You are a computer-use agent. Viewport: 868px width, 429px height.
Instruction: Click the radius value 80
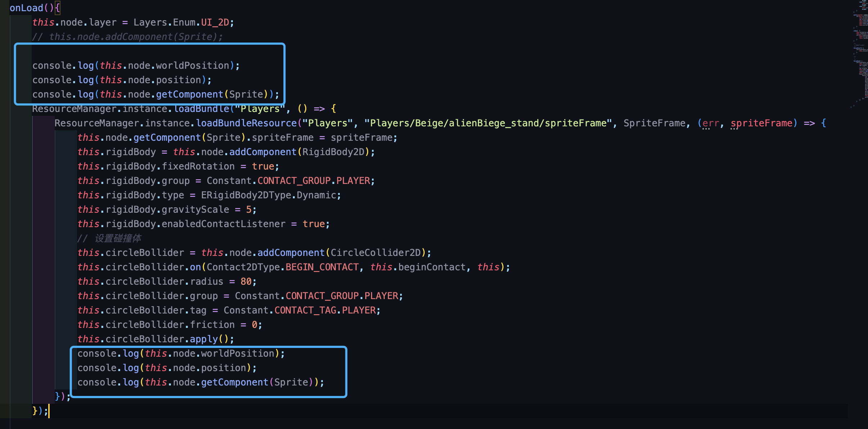coord(246,281)
